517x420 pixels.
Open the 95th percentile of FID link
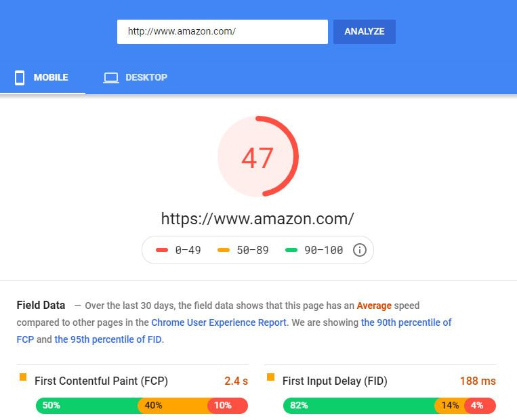coord(108,339)
